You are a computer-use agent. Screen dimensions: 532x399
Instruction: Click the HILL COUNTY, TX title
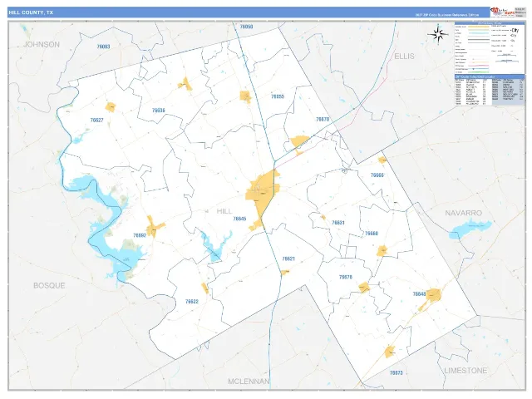point(31,12)
